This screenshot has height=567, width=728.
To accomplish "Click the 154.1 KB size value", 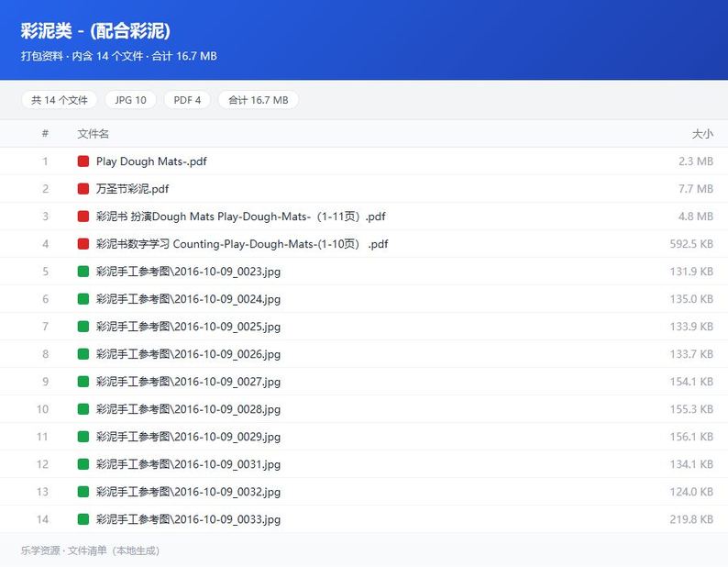I will (691, 382).
